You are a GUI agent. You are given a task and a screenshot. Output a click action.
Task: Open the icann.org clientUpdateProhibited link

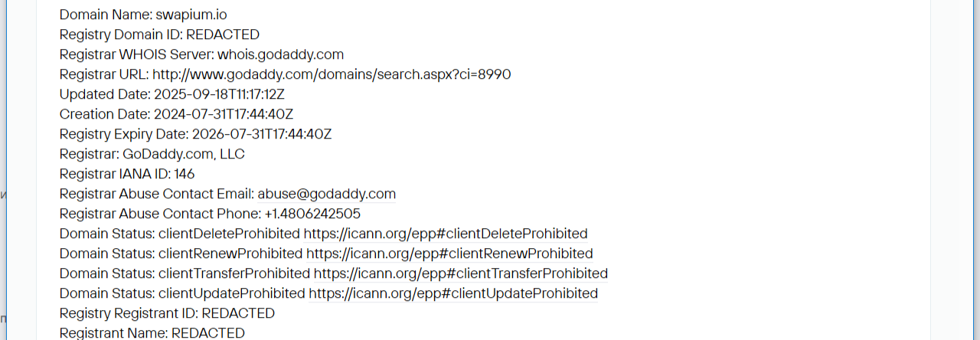pos(453,293)
